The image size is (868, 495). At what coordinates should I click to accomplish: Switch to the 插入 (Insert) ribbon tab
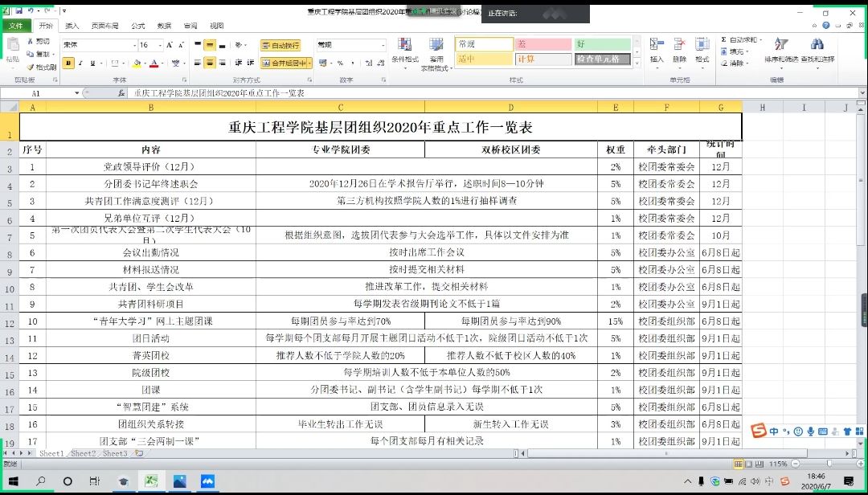[72, 26]
